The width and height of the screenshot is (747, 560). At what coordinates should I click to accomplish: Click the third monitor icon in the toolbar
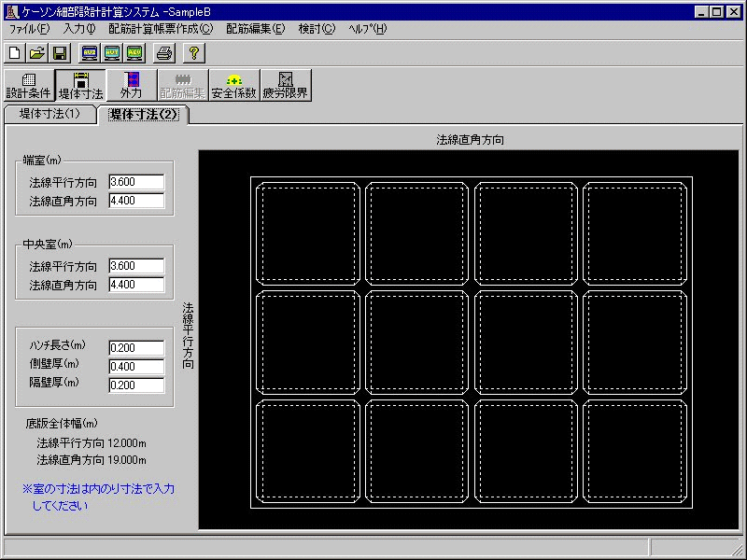[x=134, y=52]
